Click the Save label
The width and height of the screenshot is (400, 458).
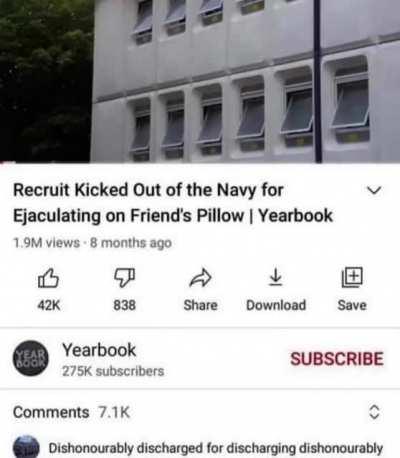[352, 305]
